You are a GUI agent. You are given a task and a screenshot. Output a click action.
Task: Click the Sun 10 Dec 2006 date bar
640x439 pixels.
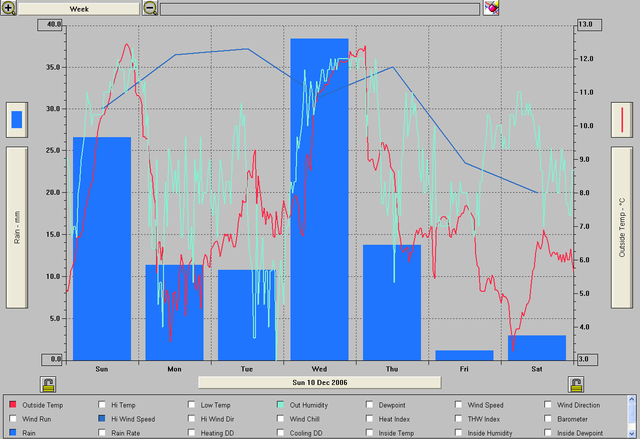pyautogui.click(x=319, y=382)
